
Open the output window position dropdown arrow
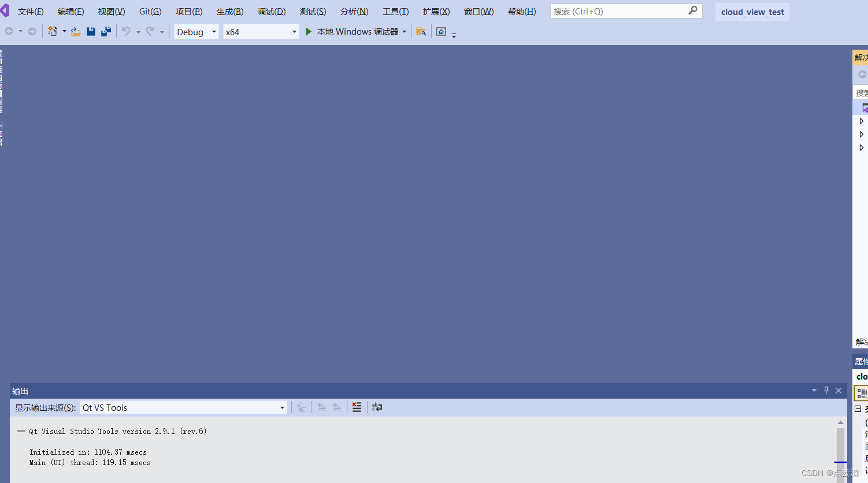tap(814, 391)
